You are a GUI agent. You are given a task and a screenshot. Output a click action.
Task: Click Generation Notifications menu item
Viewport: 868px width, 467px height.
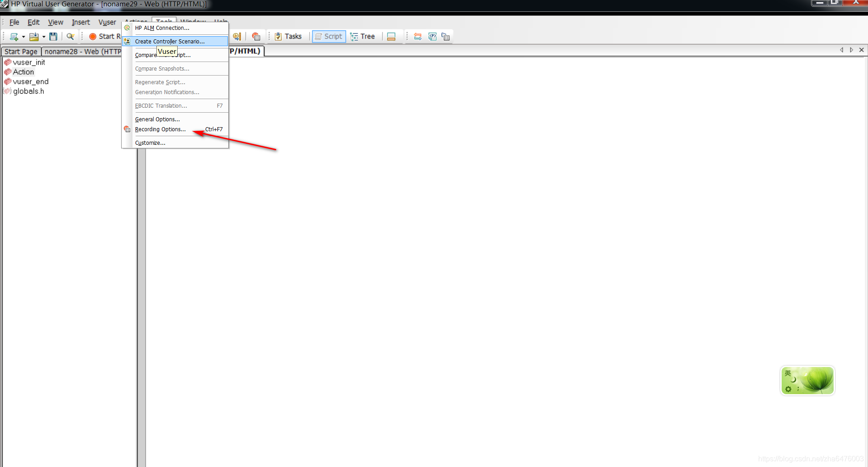pyautogui.click(x=175, y=92)
